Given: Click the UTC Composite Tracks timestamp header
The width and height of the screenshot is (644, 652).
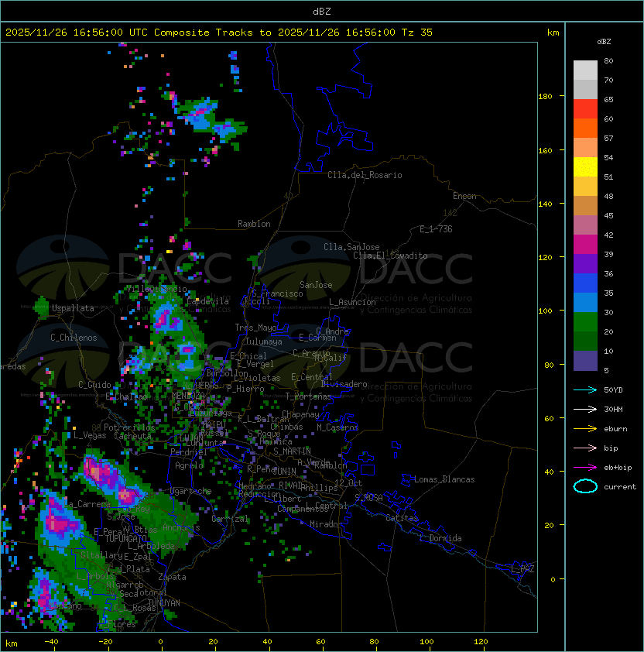Looking at the screenshot, I should pyautogui.click(x=219, y=33).
